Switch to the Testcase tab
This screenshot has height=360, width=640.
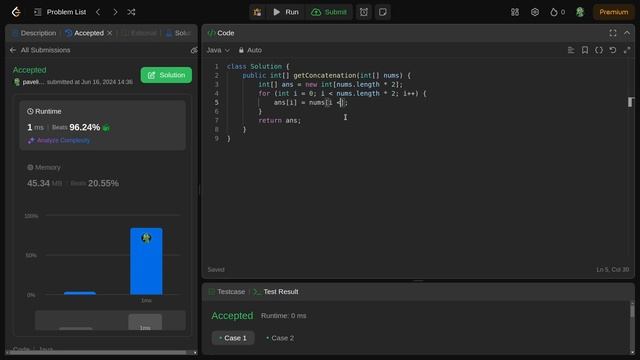tap(227, 292)
